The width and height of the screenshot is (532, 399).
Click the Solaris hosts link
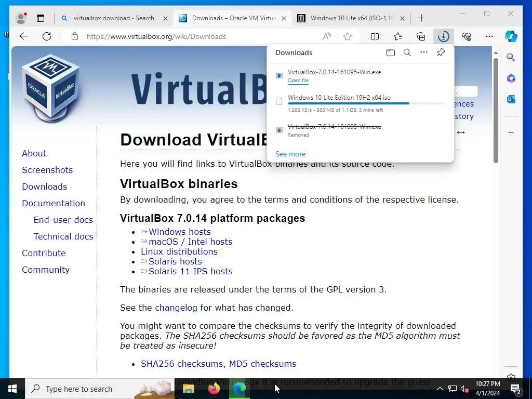(x=175, y=261)
